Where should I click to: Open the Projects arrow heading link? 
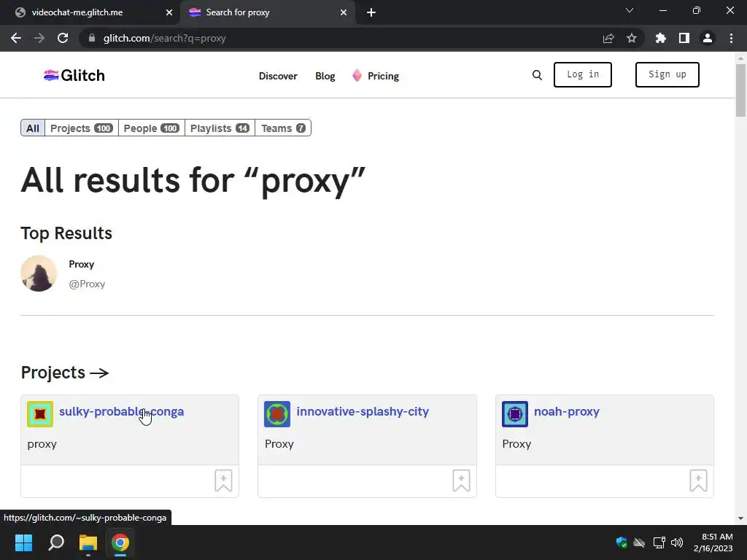pyautogui.click(x=65, y=373)
